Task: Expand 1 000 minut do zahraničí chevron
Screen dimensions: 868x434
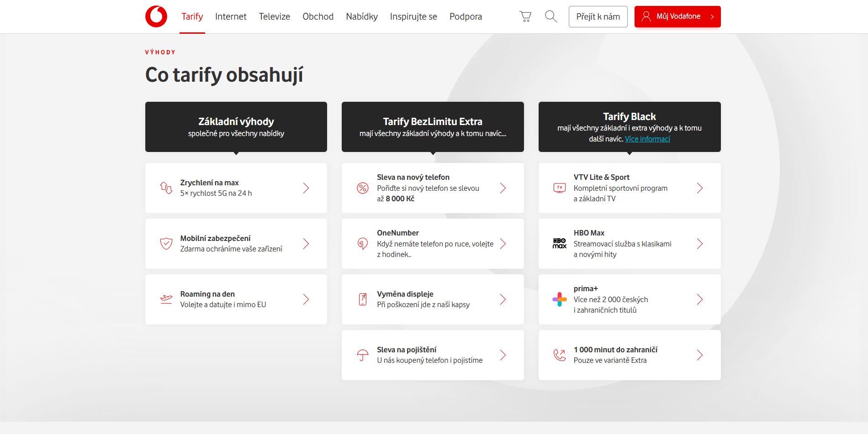Action: point(700,355)
